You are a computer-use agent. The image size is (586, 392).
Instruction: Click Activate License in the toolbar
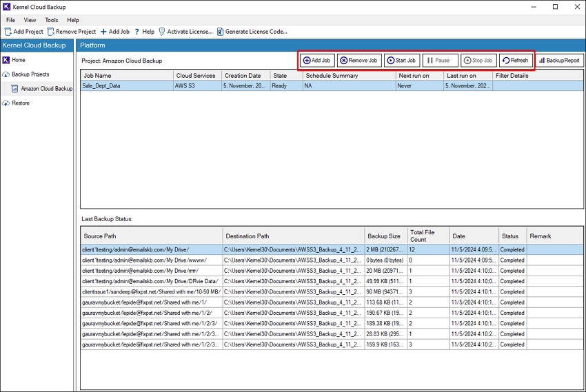point(185,32)
